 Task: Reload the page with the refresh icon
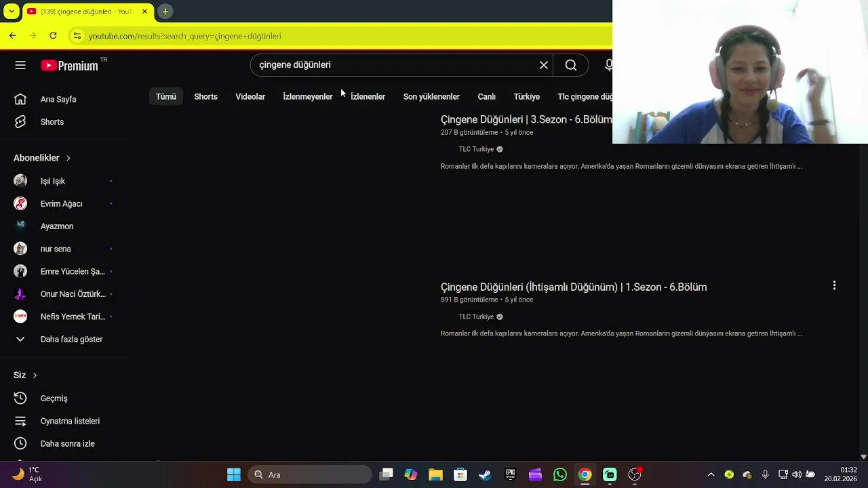(x=53, y=35)
